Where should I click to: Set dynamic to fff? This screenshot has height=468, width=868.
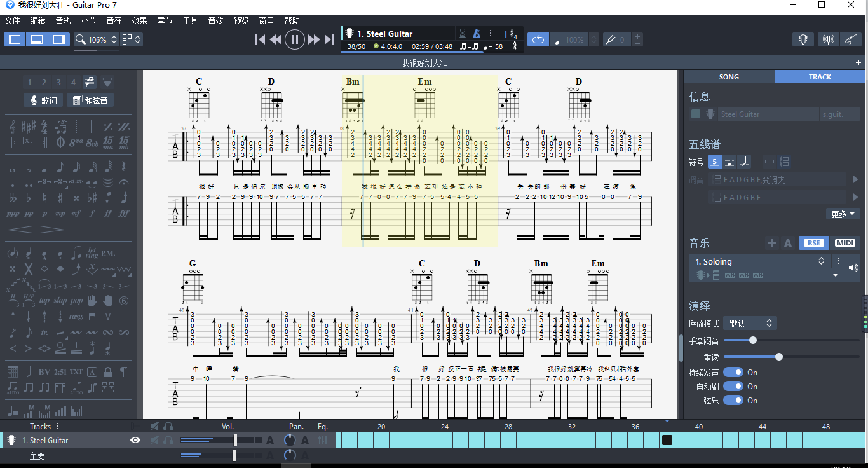coord(125,214)
